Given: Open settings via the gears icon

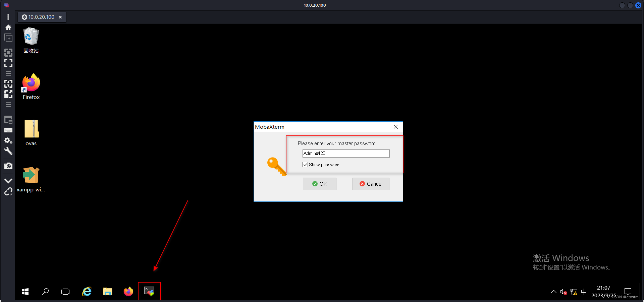Looking at the screenshot, I should [8, 140].
